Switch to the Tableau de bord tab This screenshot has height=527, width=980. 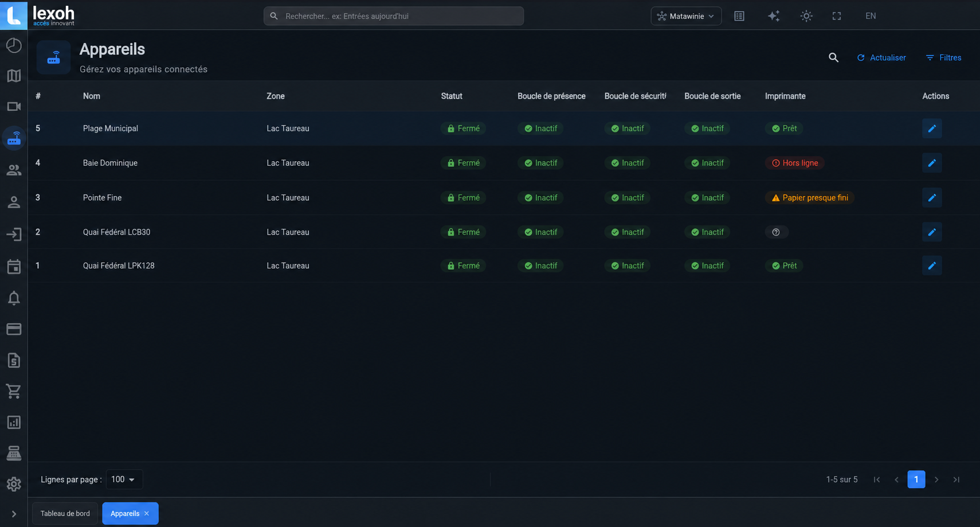(x=65, y=513)
